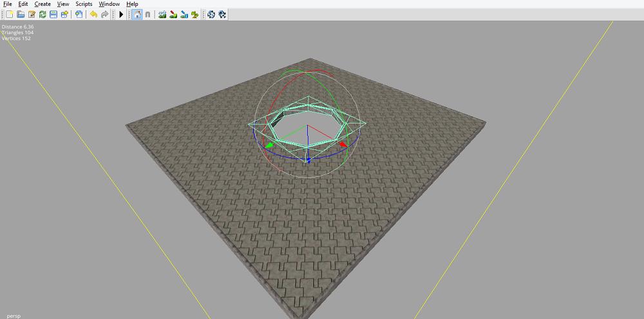Screen dimensions: 644x319
Task: Open the File menu
Action: [x=8, y=4]
